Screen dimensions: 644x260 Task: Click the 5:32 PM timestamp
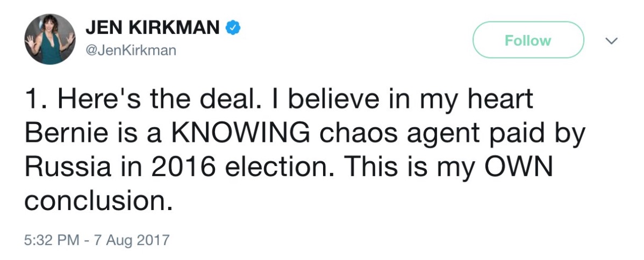(48, 239)
